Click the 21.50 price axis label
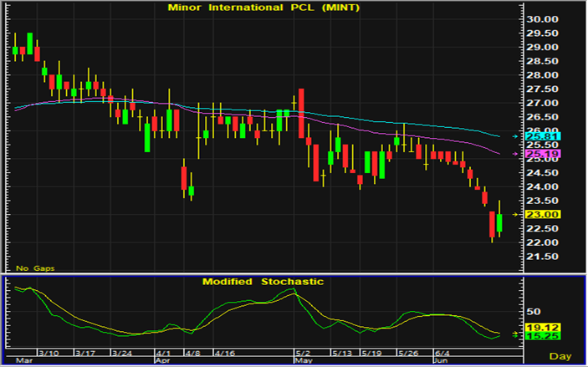588x367 pixels. pyautogui.click(x=542, y=257)
